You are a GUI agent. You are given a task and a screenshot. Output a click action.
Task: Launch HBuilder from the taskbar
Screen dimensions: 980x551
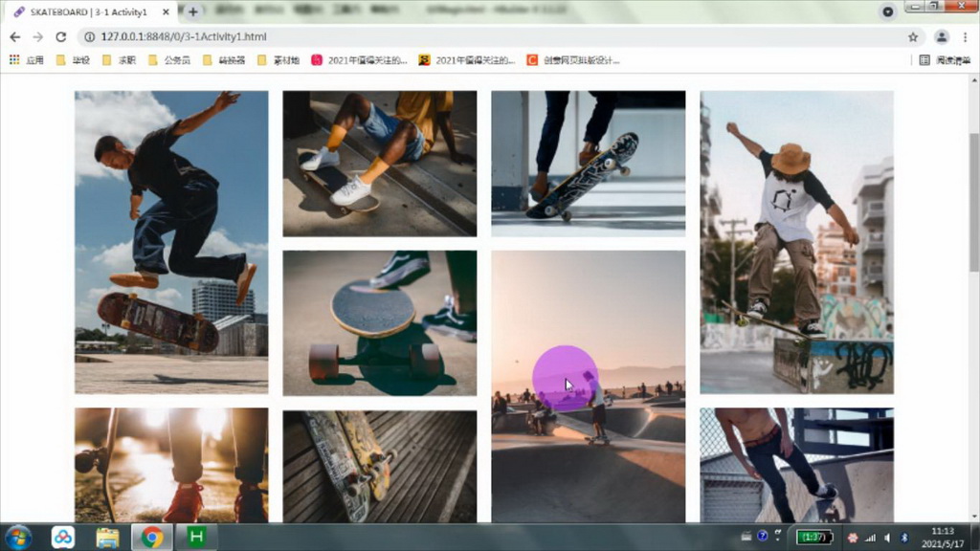pos(194,538)
